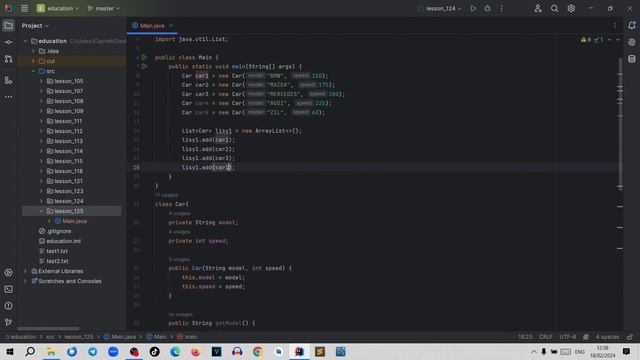Run the lesson_124 configuration
Viewport: 640px width, 360px height.
473,8
